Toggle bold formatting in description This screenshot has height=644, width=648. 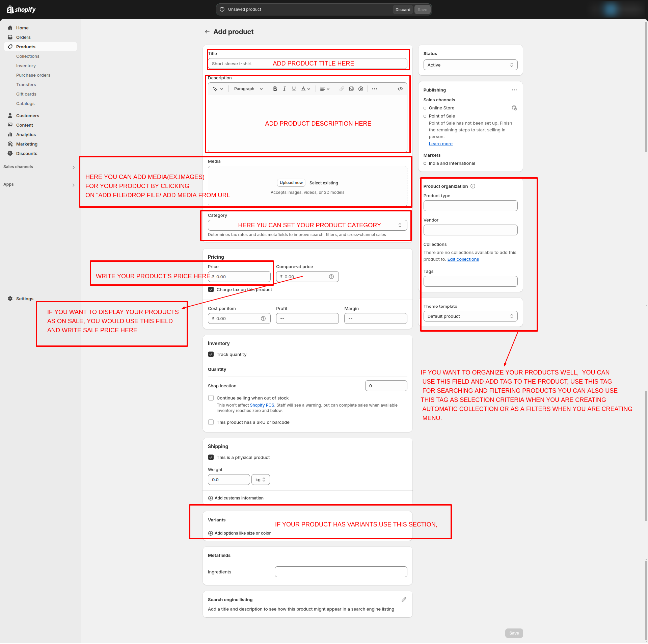tap(275, 89)
